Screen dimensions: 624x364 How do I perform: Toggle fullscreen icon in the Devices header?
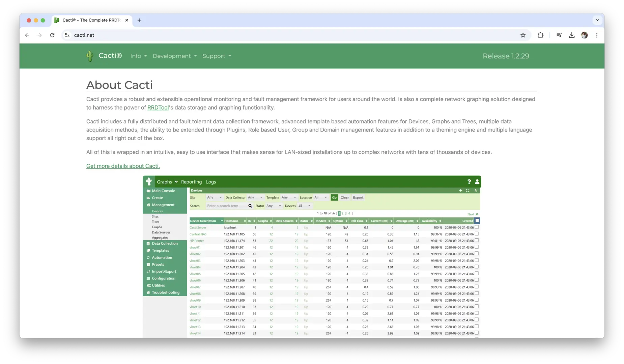coord(468,190)
